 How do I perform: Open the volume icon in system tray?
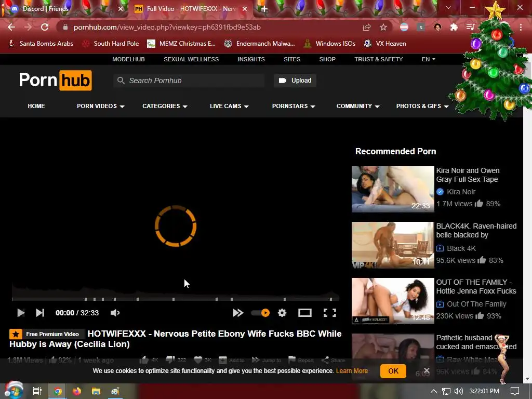click(x=459, y=391)
